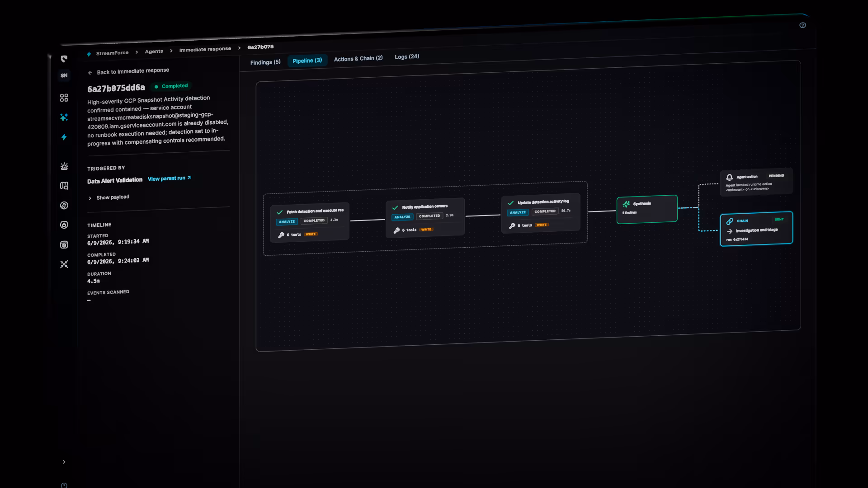
Task: Click arrow icon beside Investigation and triage
Action: pyautogui.click(x=730, y=231)
